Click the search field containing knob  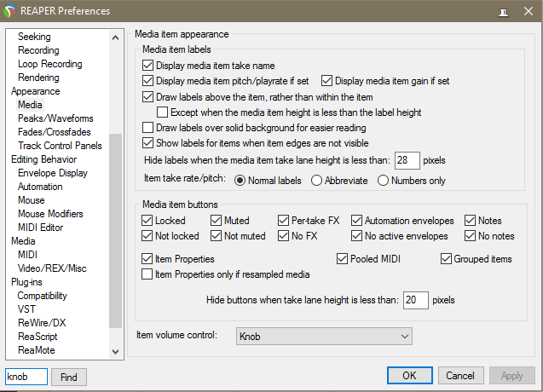(26, 377)
